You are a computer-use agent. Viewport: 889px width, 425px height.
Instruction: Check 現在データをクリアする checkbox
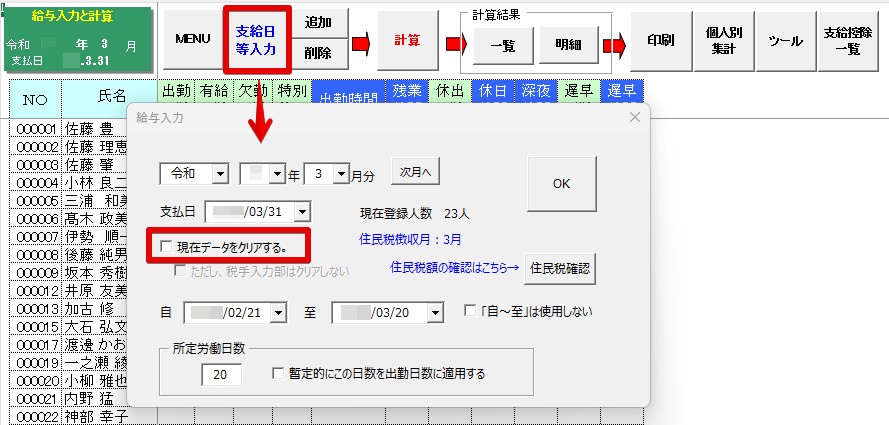point(166,245)
